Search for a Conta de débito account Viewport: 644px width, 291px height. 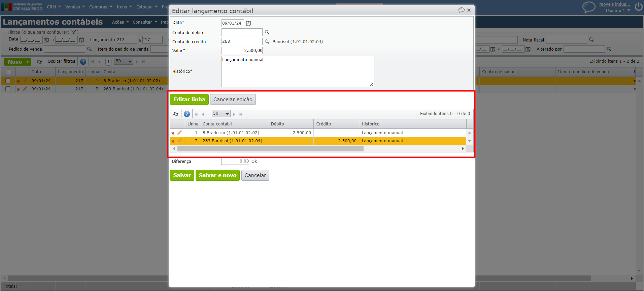pos(267,32)
